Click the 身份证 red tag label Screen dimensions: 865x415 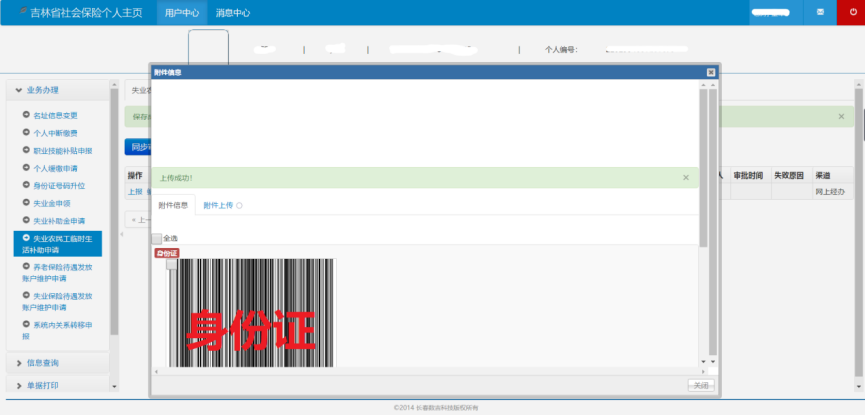[166, 253]
